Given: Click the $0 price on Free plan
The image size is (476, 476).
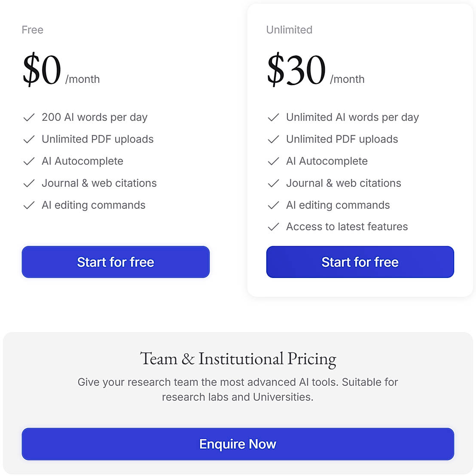Looking at the screenshot, I should 42,70.
